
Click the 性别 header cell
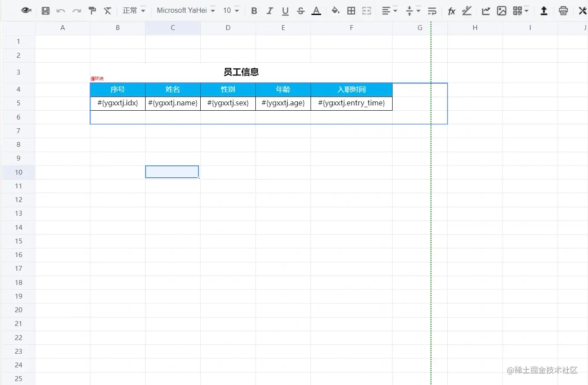(228, 90)
